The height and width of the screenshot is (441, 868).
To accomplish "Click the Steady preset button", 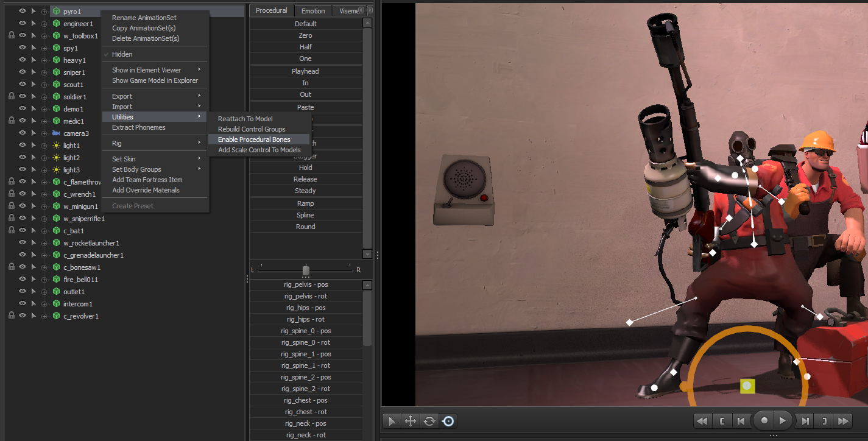I will [306, 191].
